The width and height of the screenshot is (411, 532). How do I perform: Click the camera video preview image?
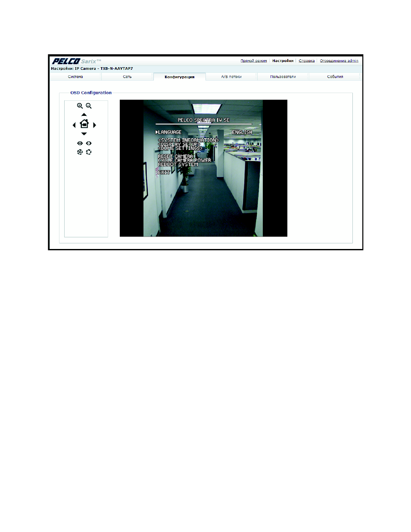click(x=203, y=168)
